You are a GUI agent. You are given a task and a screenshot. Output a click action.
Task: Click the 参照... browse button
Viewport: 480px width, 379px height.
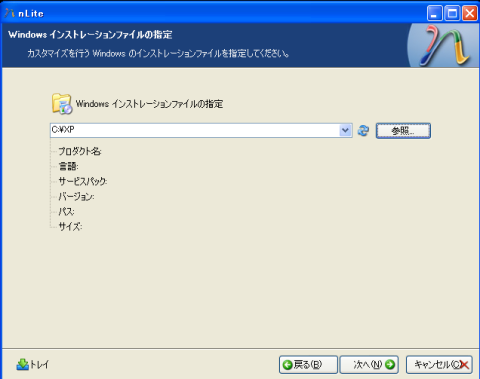click(403, 131)
